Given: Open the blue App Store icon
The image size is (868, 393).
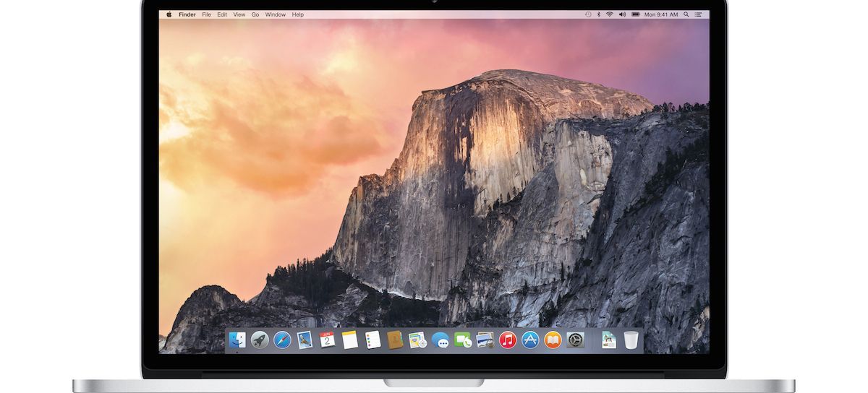Looking at the screenshot, I should [x=530, y=340].
